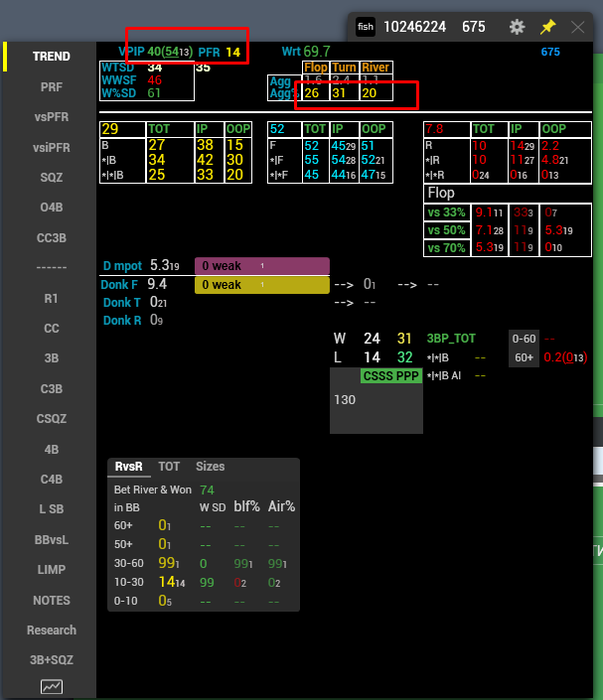Open the 3B sidebar tab
Image resolution: width=603 pixels, height=700 pixels.
(x=51, y=358)
